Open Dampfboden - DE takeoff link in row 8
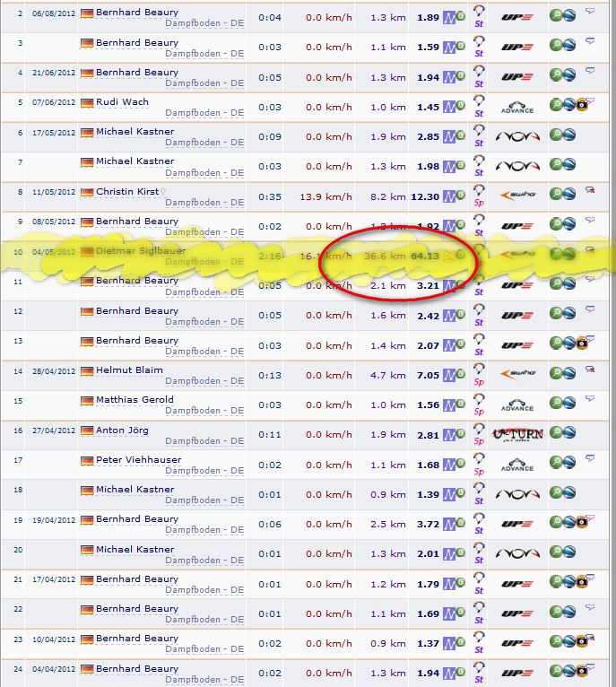The width and height of the screenshot is (616, 687). click(x=204, y=203)
